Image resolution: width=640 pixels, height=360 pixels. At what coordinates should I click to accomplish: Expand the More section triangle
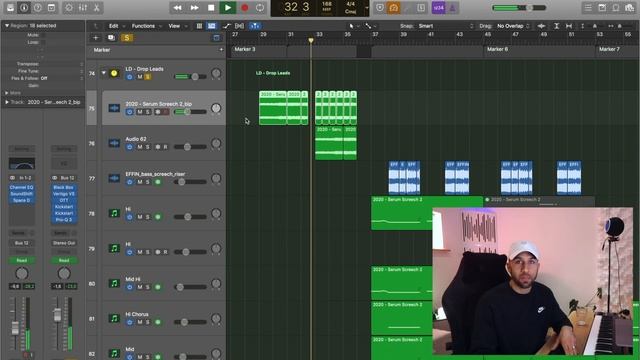[7, 93]
